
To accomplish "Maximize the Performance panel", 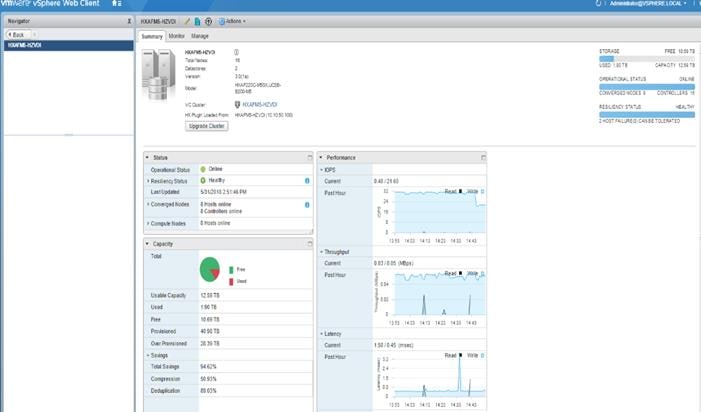I will coord(483,157).
